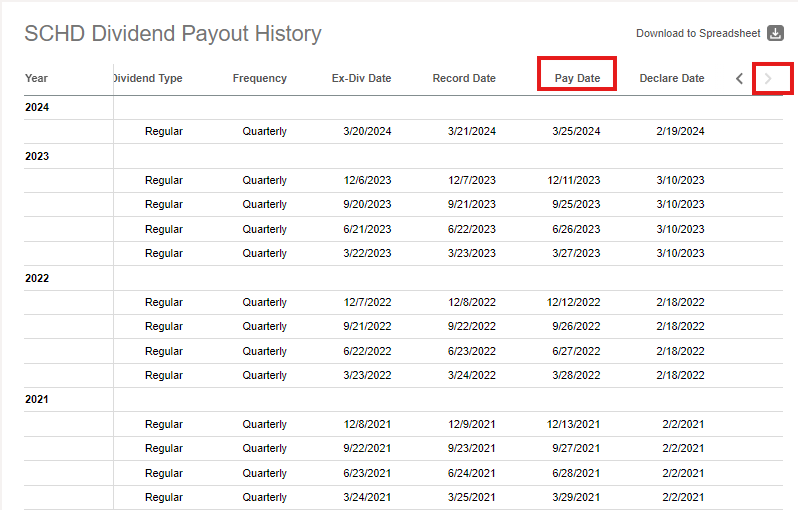Click the Frequency column header
The image size is (798, 510).
tap(260, 78)
